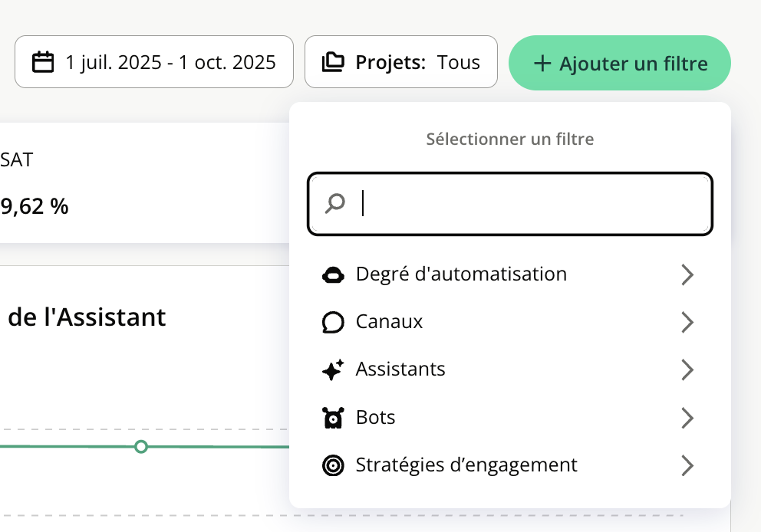Select the Canaux filter label
This screenshot has height=532, width=761.
[389, 322]
